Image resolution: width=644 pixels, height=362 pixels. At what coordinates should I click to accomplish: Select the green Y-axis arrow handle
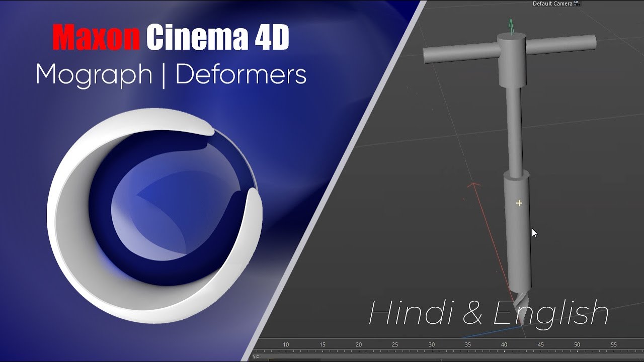pos(511,26)
